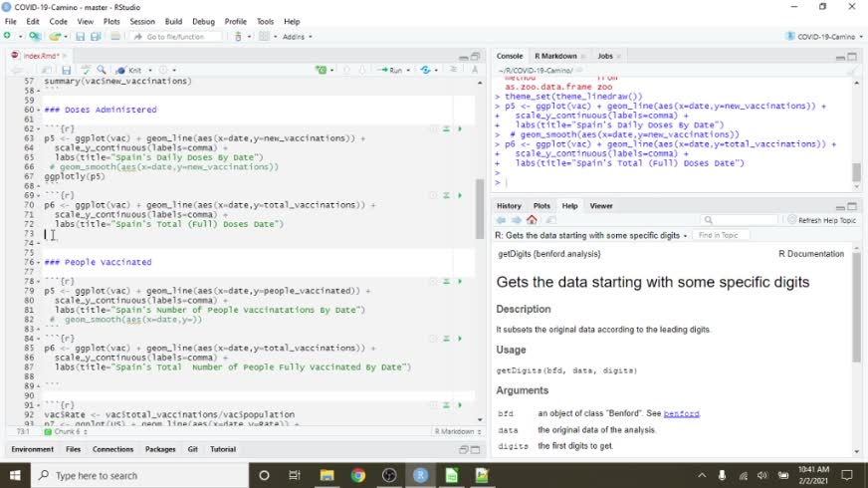Screen dimensions: 868x488
Task: Click the save document icon in editor toolbar
Action: 66,71
